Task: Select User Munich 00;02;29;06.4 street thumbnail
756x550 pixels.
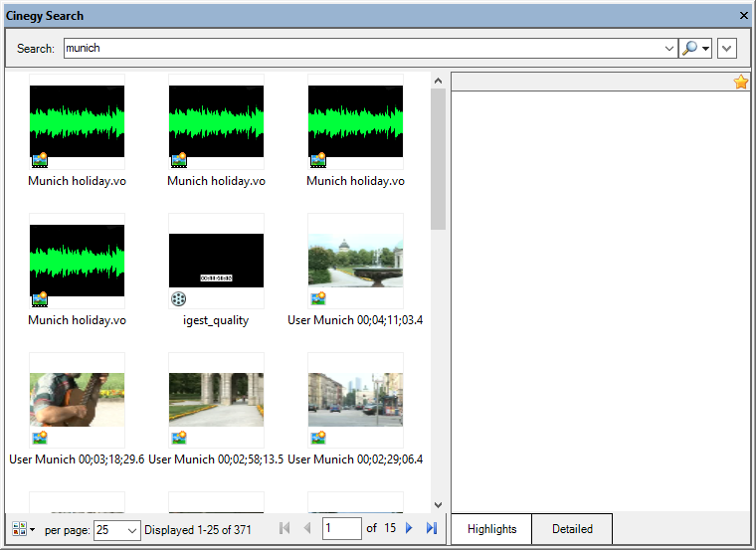Action: [355, 400]
